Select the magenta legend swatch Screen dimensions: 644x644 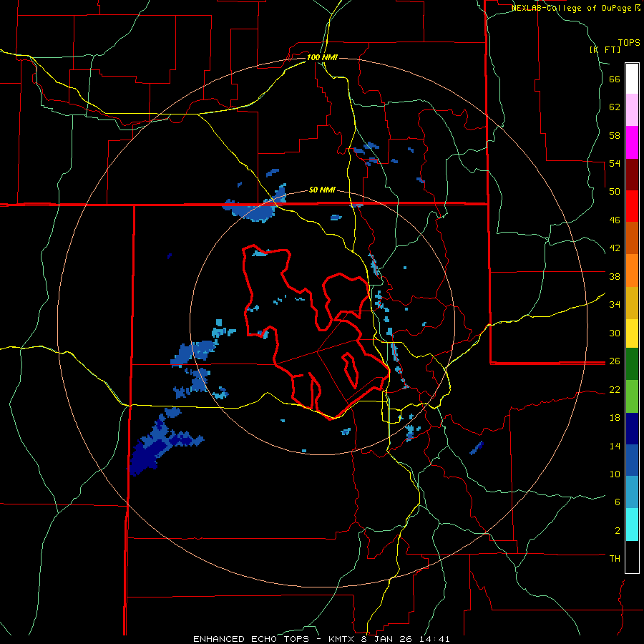[x=632, y=142]
